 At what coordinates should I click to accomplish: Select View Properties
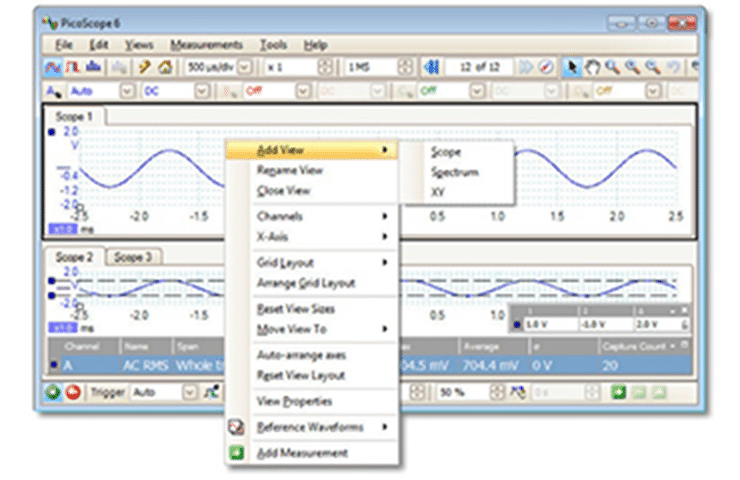pos(324,401)
